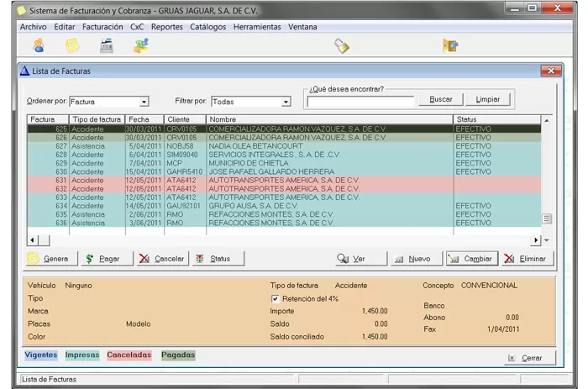The image size is (588, 389).
Task: Select the MUNICIPIO DE CHIETLA row
Action: [x=284, y=163]
